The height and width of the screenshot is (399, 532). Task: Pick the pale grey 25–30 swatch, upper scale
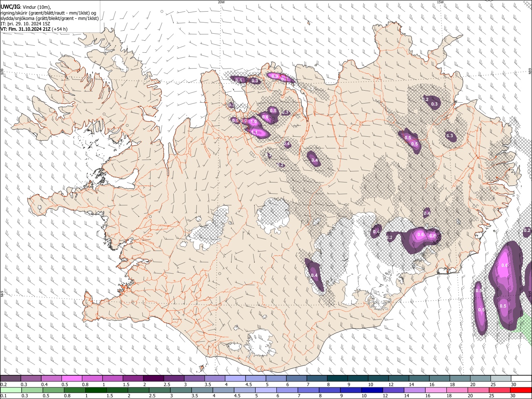[x=501, y=379]
